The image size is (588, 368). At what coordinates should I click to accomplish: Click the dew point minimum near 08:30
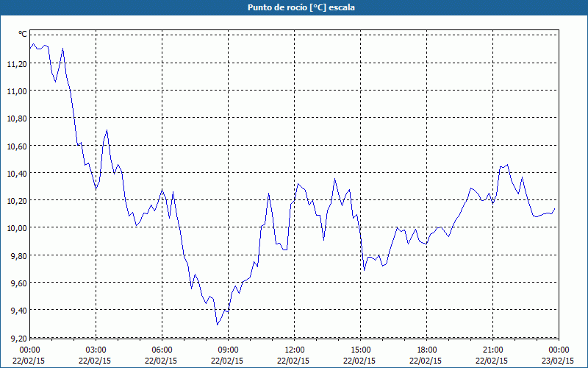click(x=217, y=325)
